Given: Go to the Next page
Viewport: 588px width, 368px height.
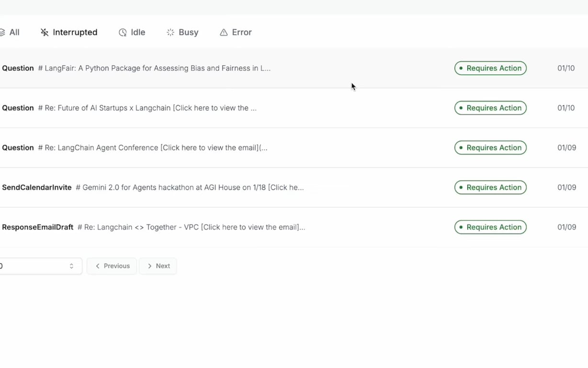Looking at the screenshot, I should tap(158, 266).
